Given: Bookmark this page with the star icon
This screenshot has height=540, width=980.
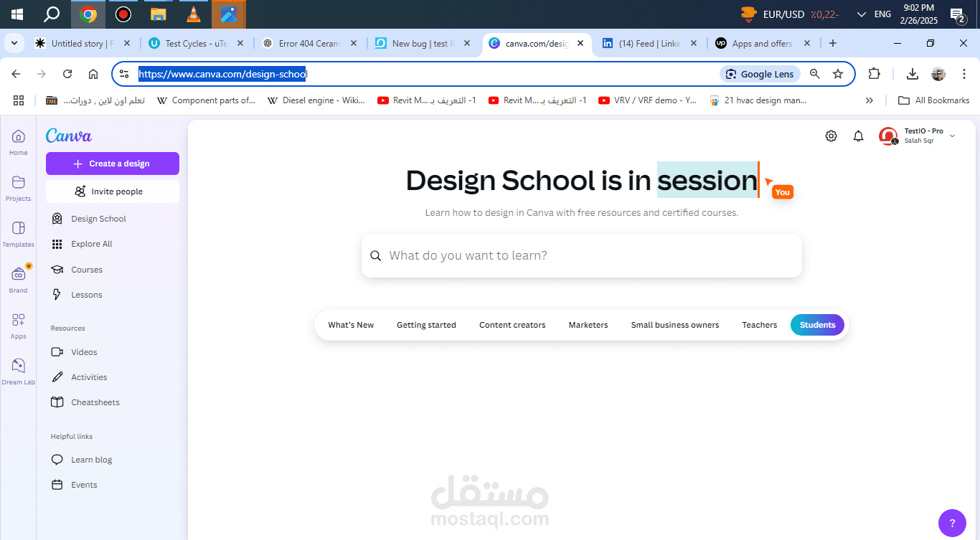Looking at the screenshot, I should (x=838, y=74).
